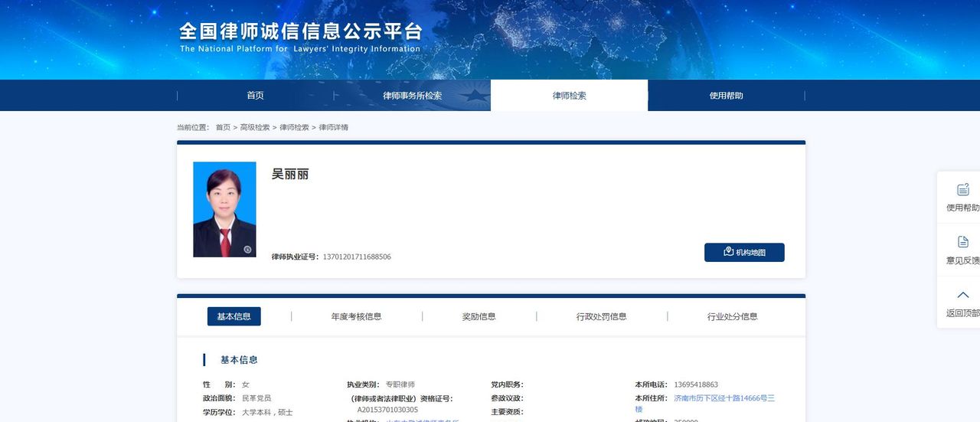
Task: Click the 机构地图 button
Action: [x=744, y=252]
